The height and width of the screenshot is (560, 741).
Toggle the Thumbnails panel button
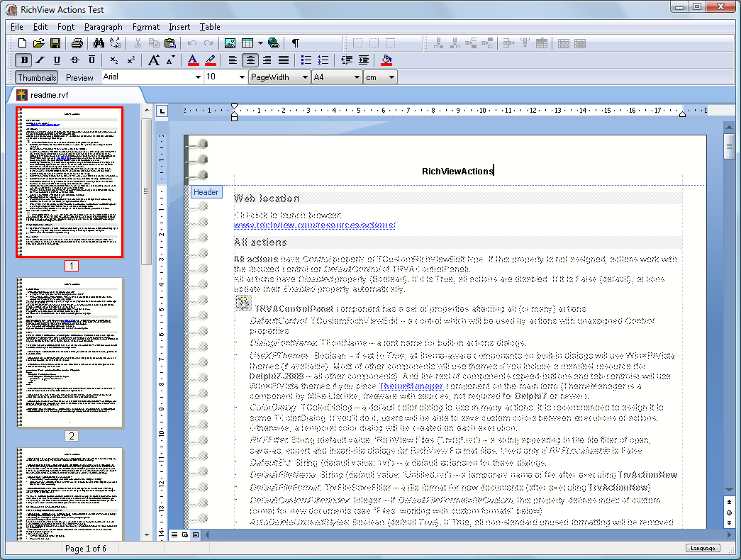37,77
